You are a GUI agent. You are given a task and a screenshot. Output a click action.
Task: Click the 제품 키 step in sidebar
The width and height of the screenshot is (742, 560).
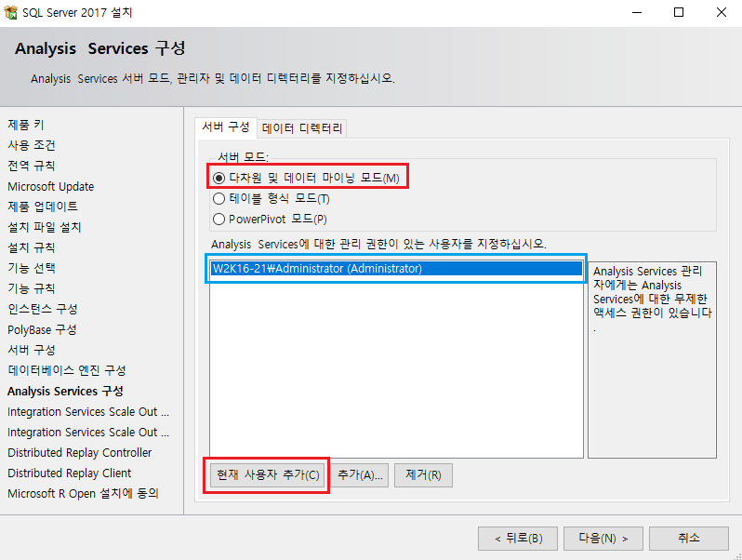[25, 125]
